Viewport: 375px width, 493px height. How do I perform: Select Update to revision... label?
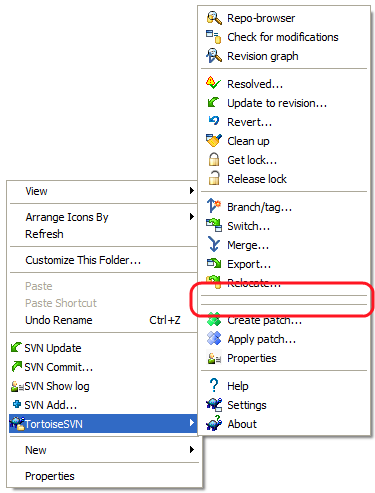[277, 103]
